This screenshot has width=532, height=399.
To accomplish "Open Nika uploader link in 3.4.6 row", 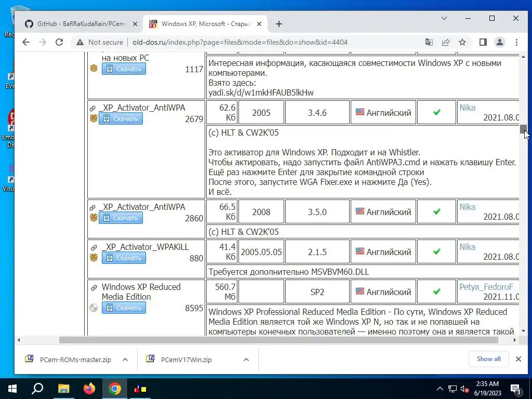I will pos(467,108).
